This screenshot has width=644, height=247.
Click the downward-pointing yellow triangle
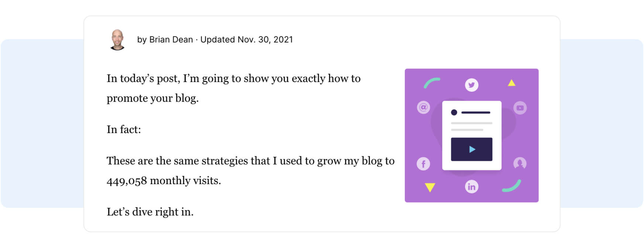click(x=430, y=187)
